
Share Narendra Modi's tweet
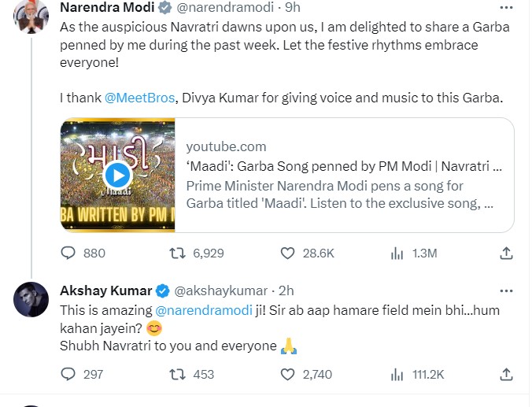[x=508, y=253]
